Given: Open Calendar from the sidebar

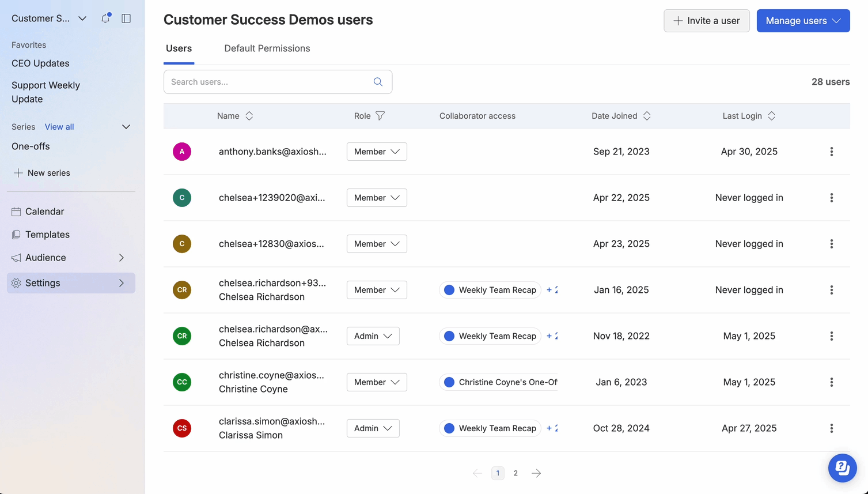Looking at the screenshot, I should click(71, 212).
